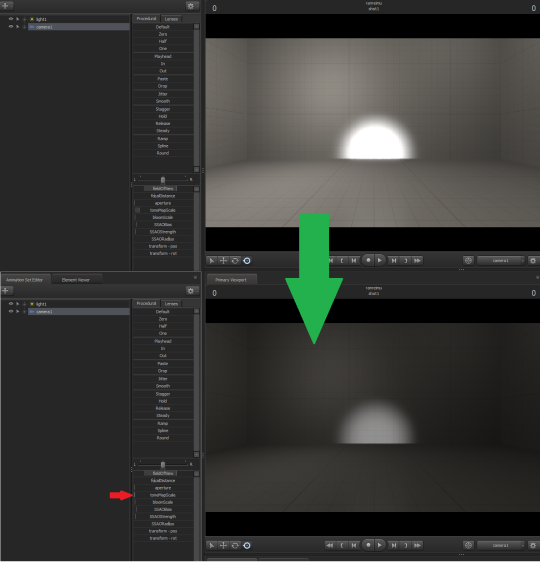Image resolution: width=540 pixels, height=562 pixels.
Task: Select the fieldOfView control in the upper editor
Action: pos(163,189)
